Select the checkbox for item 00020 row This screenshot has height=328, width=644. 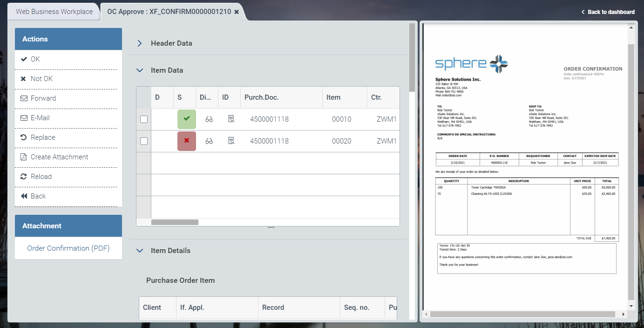coord(144,141)
